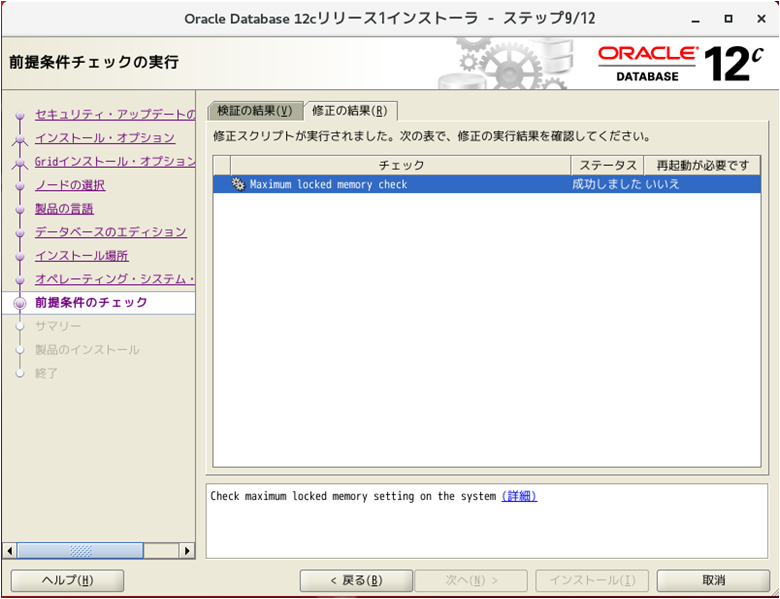
Task: Select オペレーティング・システム step link
Action: tap(115, 279)
